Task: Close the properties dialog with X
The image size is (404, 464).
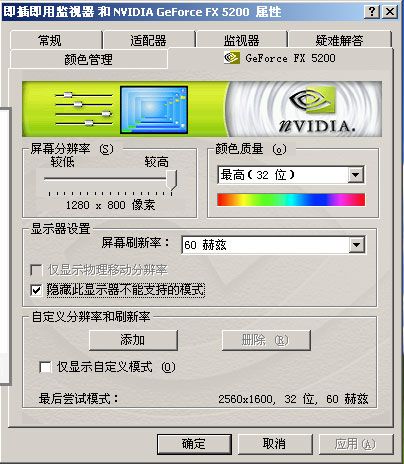Action: click(x=390, y=12)
